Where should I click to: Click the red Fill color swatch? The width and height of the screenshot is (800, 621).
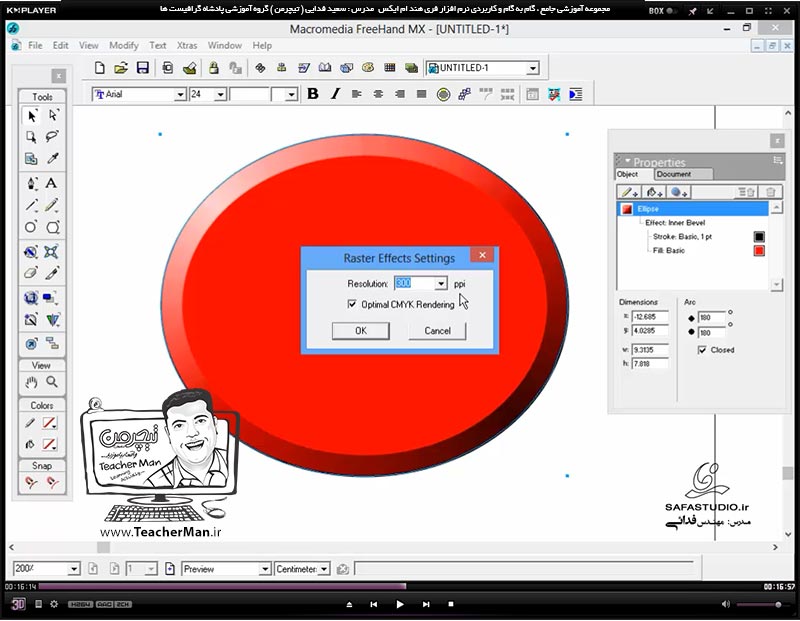(759, 251)
